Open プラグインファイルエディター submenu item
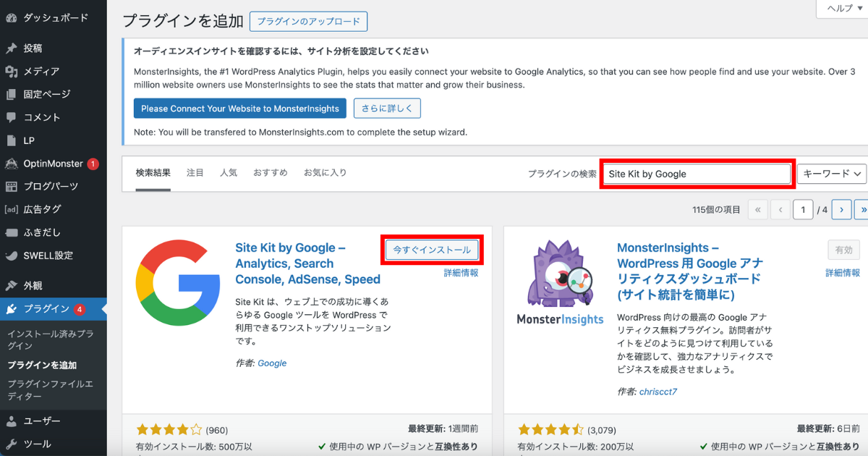868x456 pixels. (x=50, y=391)
